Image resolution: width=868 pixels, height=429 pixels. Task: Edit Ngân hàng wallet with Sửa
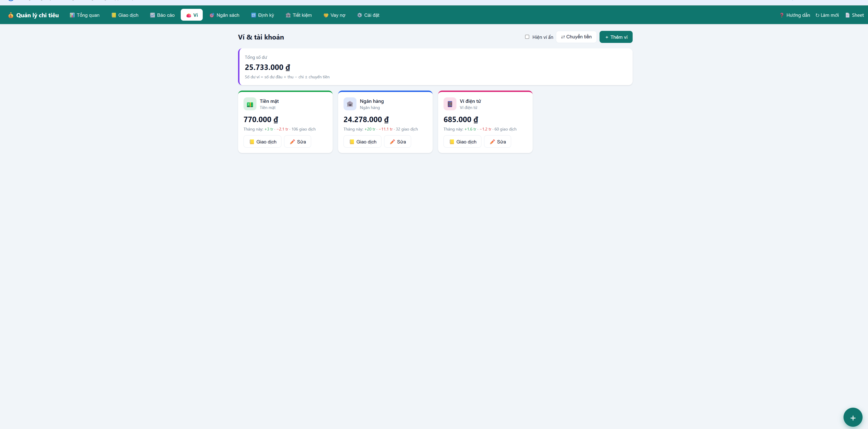point(398,142)
